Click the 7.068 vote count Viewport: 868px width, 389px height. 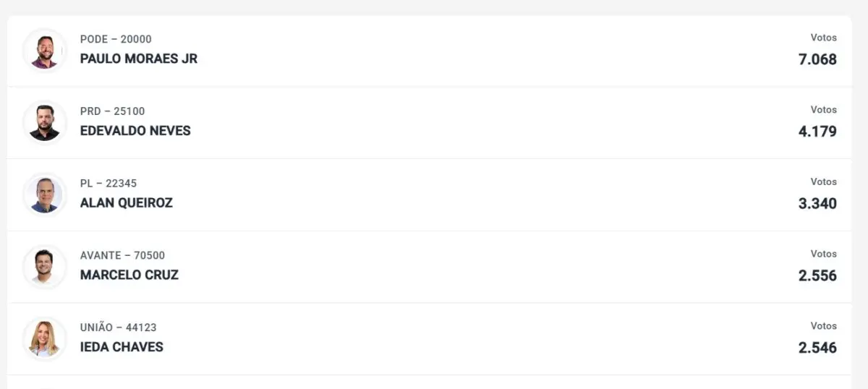tap(817, 59)
